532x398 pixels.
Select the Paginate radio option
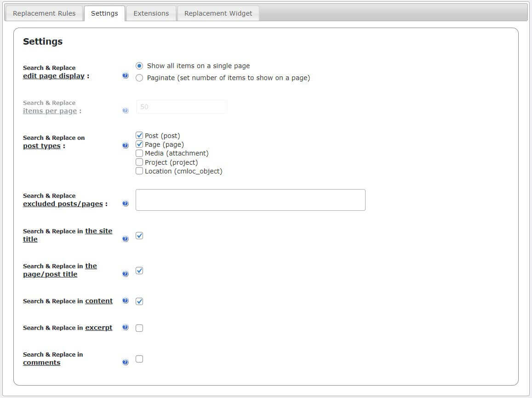click(x=139, y=78)
